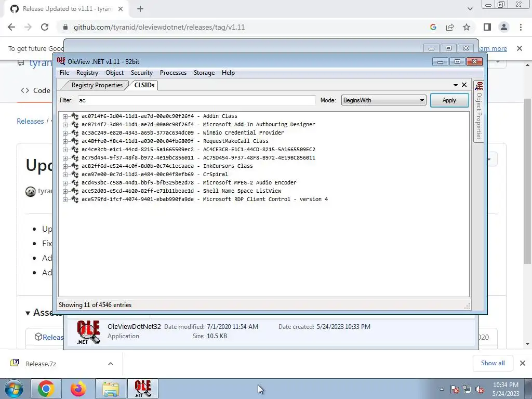Expand Microsoft MPEG-2 Audio Encoder node
The image size is (532, 399).
point(65,183)
